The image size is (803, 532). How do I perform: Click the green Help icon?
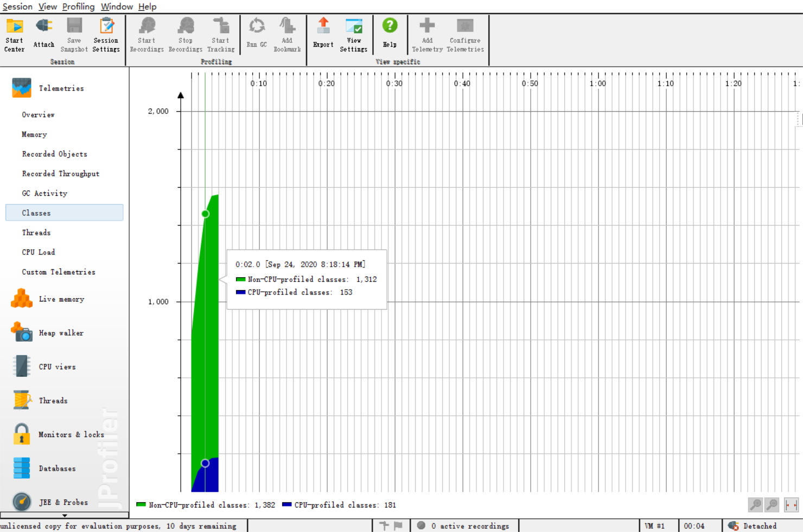pos(390,25)
